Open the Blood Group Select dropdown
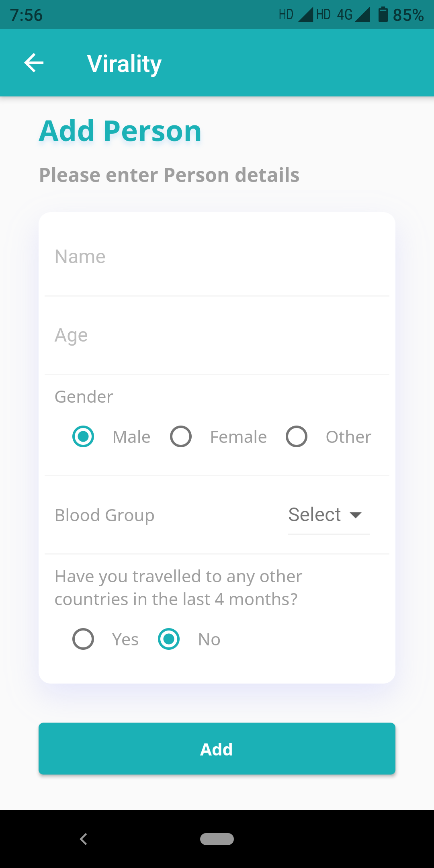Image resolution: width=434 pixels, height=868 pixels. pyautogui.click(x=315, y=515)
